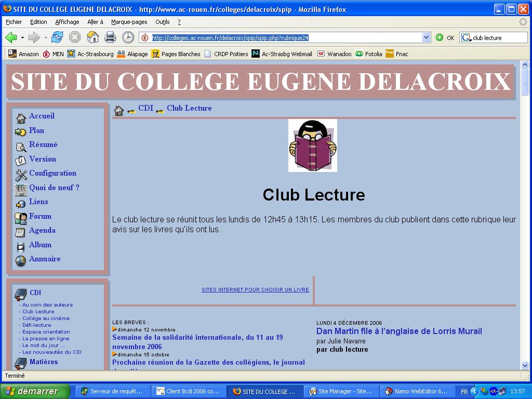This screenshot has height=399, width=532.
Task: Open the Fichier menu
Action: (x=14, y=22)
